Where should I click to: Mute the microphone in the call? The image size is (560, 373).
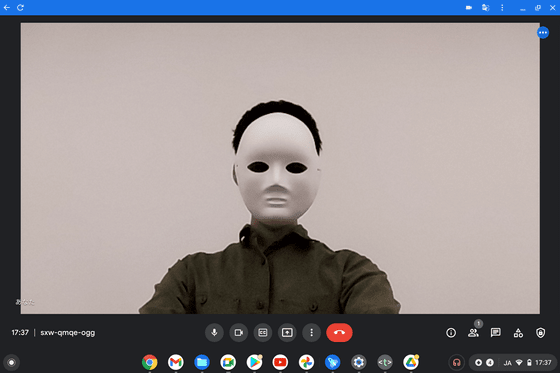(214, 333)
